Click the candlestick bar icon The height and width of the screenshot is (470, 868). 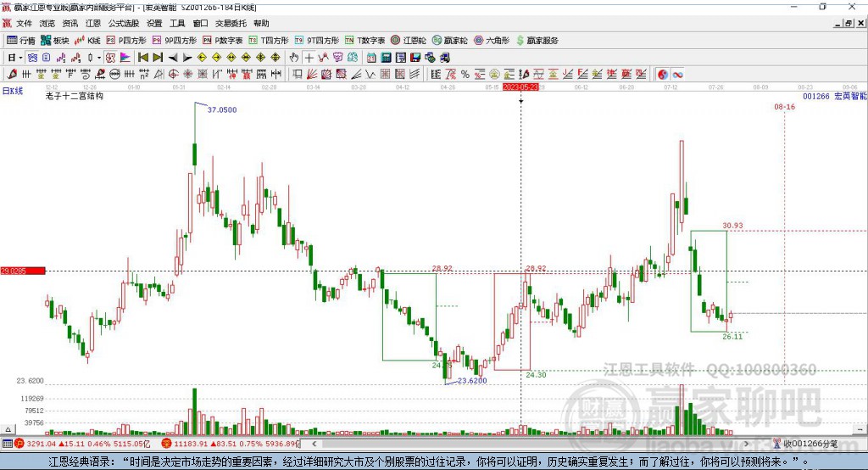click(x=90, y=58)
